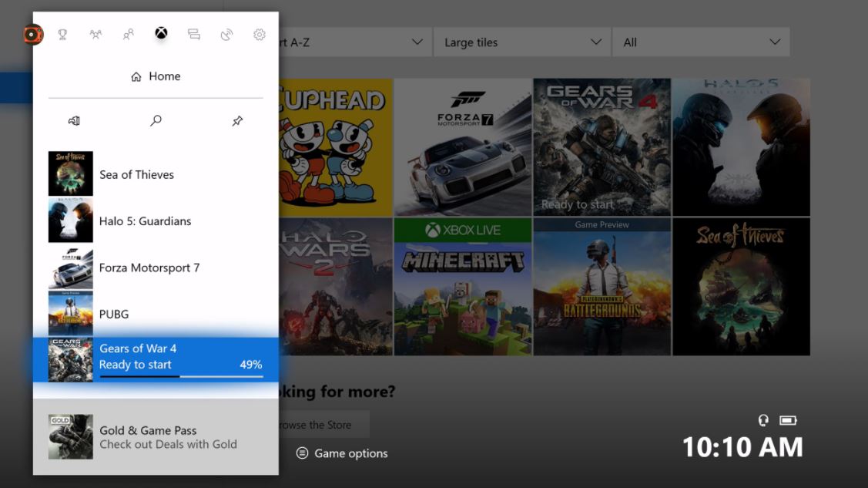Click the 10:10 AM clock
The image size is (868, 488).
coord(742,447)
